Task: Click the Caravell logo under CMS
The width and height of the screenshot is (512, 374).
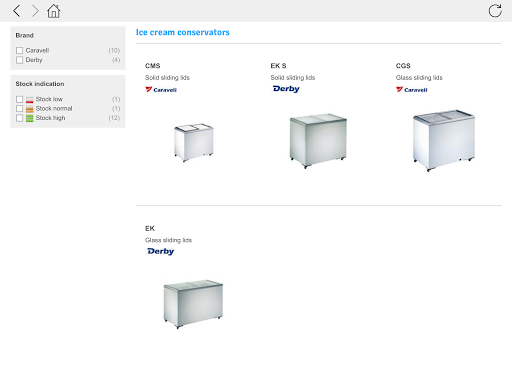Action: pos(161,90)
